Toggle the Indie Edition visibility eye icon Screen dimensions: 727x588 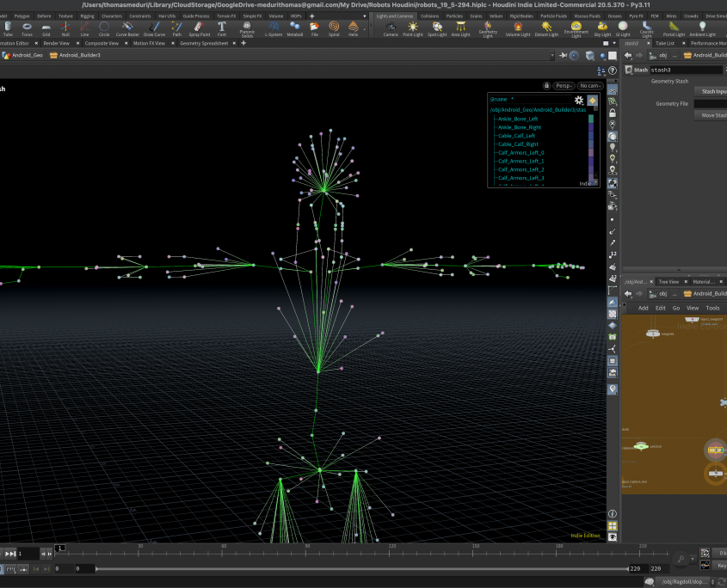coord(612,536)
